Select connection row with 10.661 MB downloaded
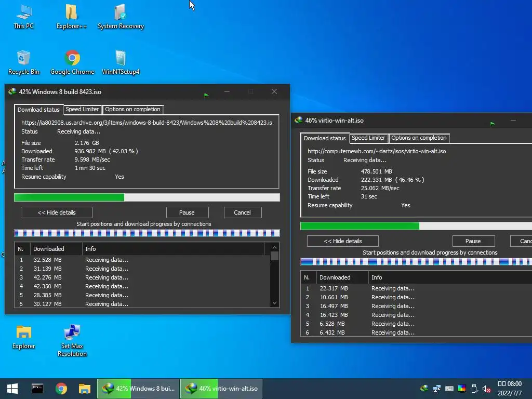The image size is (532, 399). pos(416,297)
